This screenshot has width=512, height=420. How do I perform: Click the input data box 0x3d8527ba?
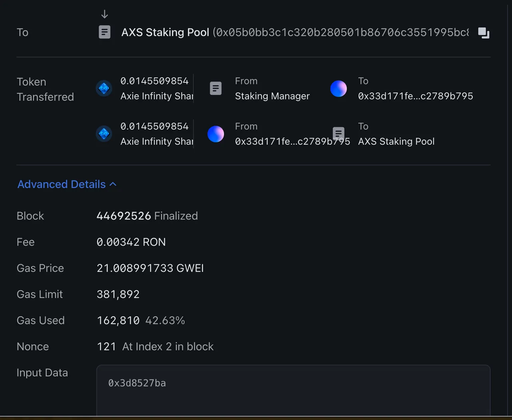(293, 390)
